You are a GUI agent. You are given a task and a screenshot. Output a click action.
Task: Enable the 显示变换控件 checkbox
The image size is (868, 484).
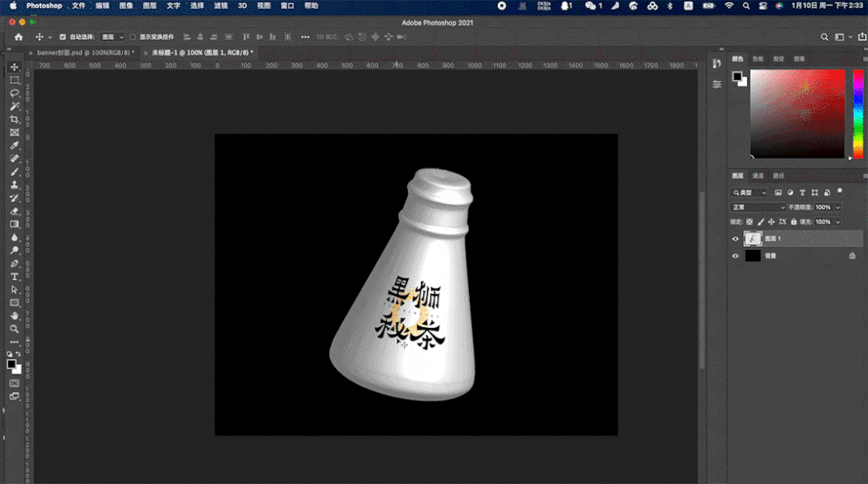click(x=134, y=37)
